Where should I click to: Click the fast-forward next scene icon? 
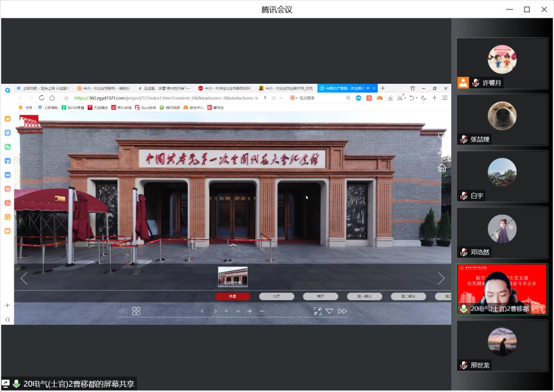342,311
